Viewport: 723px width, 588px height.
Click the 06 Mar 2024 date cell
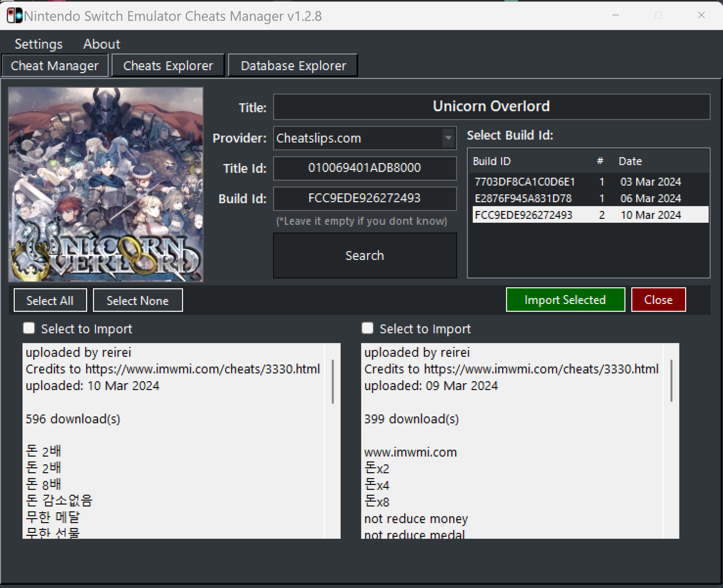click(651, 198)
